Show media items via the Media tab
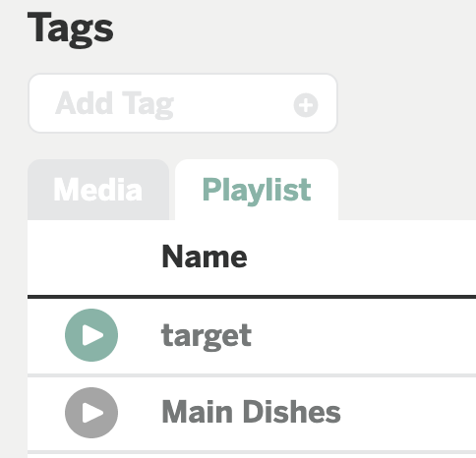Image resolution: width=476 pixels, height=458 pixels. 98,190
